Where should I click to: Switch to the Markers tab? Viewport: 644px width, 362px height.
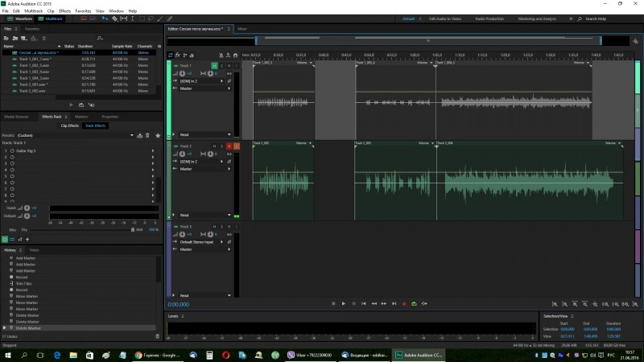coord(81,117)
